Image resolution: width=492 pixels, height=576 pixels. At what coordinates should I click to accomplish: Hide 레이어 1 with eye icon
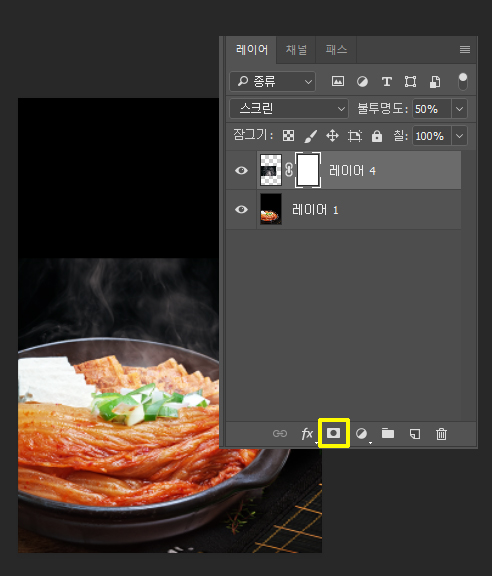click(x=241, y=209)
